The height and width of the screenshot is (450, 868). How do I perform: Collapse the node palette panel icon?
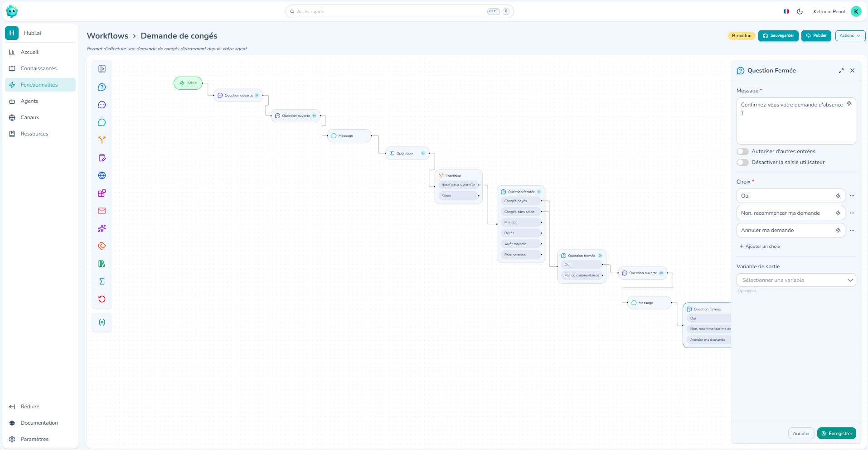pos(102,69)
